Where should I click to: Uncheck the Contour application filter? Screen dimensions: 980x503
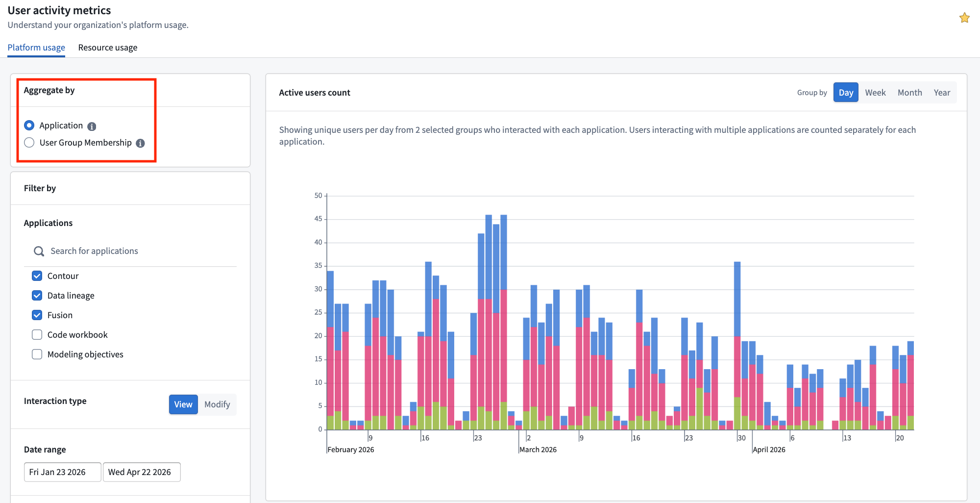pos(37,276)
